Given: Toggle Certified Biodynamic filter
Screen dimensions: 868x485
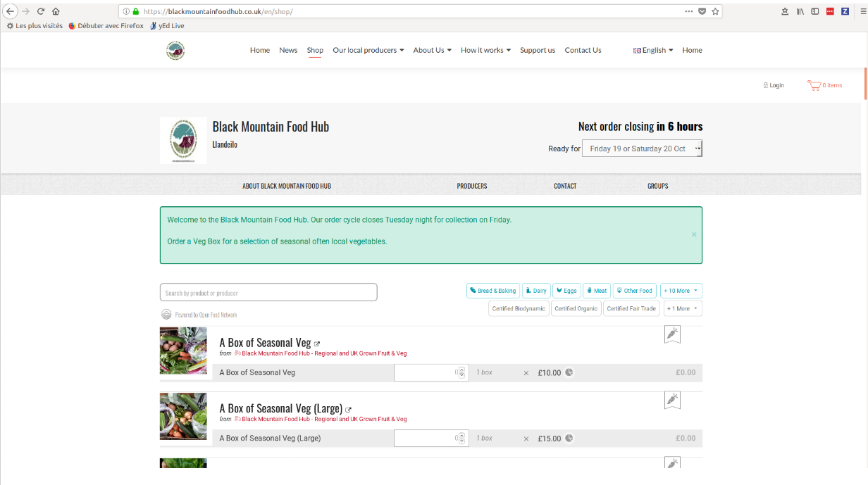Looking at the screenshot, I should pyautogui.click(x=519, y=308).
